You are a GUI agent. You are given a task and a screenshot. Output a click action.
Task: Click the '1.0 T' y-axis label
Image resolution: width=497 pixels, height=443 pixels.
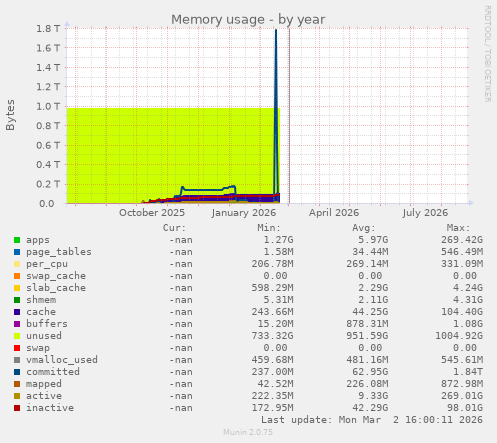[48, 107]
